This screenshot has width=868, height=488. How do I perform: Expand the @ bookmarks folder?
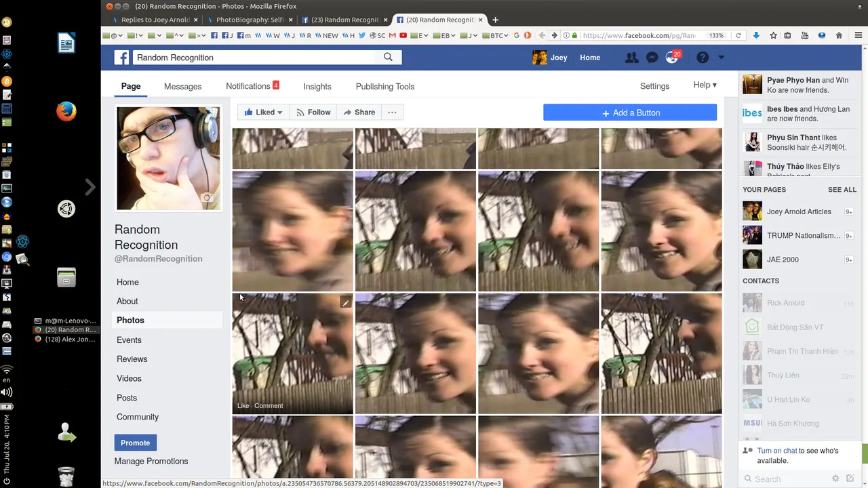coord(113,35)
